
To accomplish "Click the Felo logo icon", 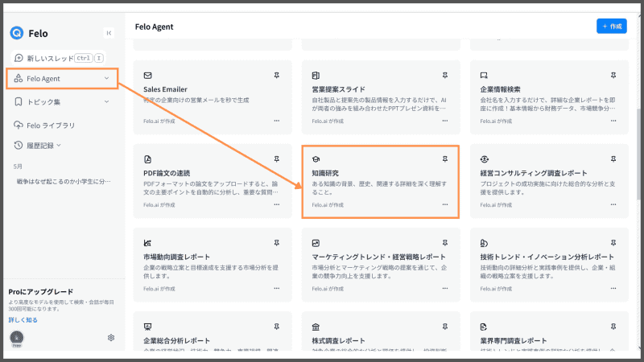I will coord(17,33).
